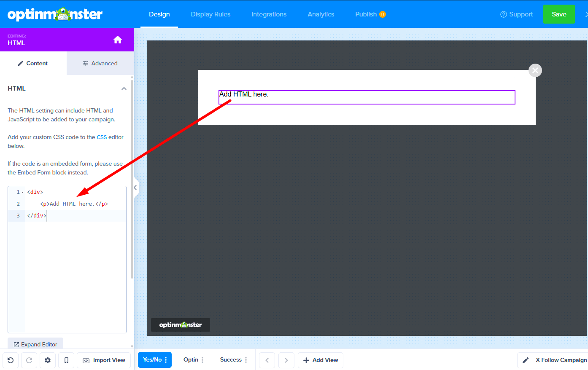Click the redo icon in the bottom toolbar
Screen dimensions: 588x370
click(x=29, y=360)
